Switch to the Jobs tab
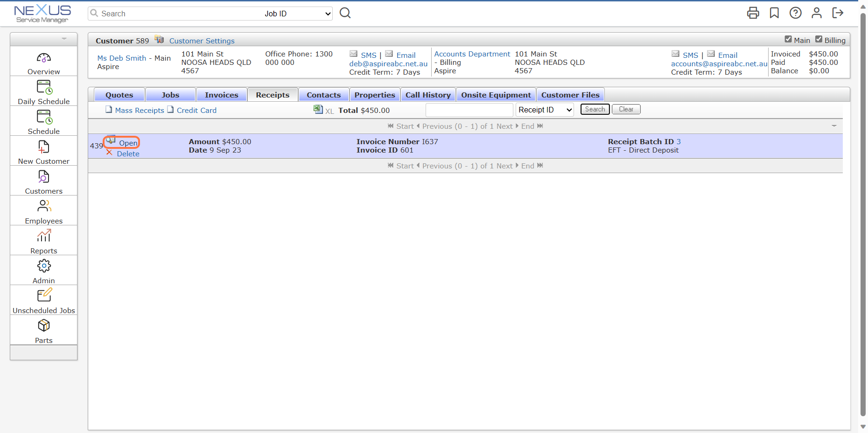Viewport: 868px width, 433px height. [170, 95]
